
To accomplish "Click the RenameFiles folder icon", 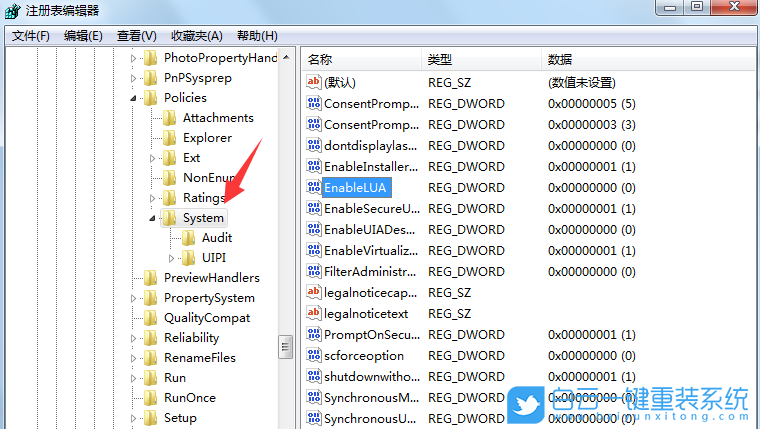I will click(x=150, y=358).
